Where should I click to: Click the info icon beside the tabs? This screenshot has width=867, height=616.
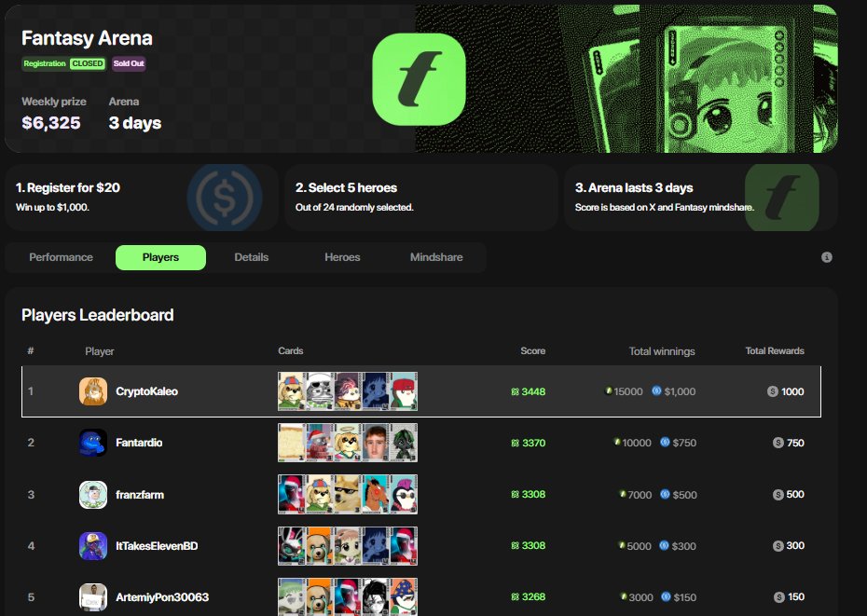click(826, 257)
